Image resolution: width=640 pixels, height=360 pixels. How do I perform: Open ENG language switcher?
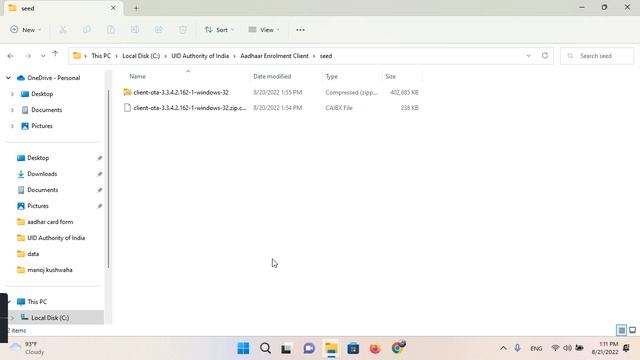click(536, 348)
